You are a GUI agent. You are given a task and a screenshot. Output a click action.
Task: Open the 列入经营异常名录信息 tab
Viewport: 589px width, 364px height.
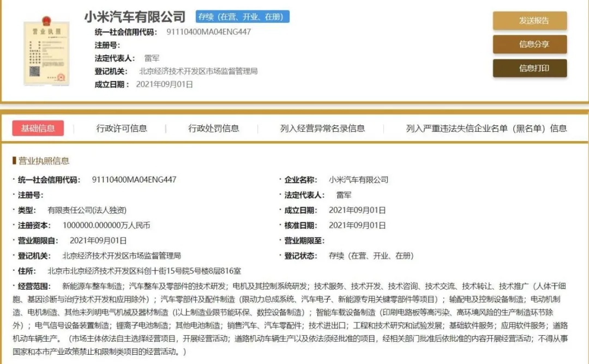coord(322,129)
